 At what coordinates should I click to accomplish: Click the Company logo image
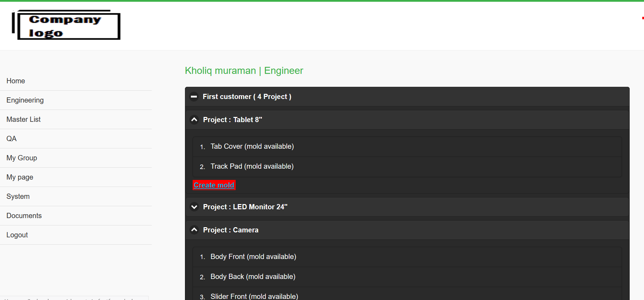point(66,25)
